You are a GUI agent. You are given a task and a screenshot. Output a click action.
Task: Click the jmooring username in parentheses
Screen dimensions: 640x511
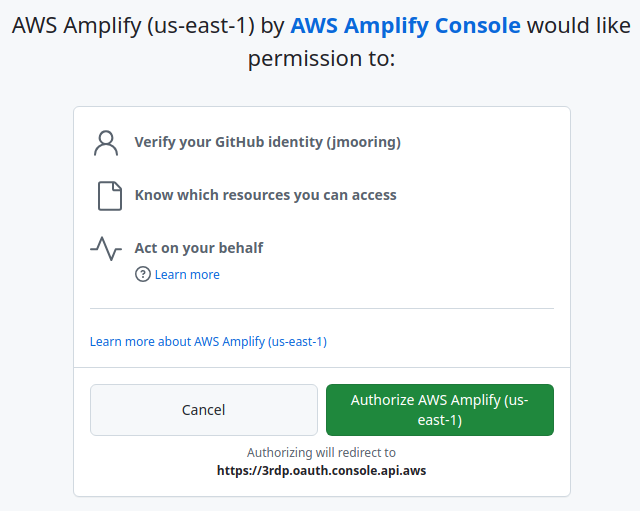coord(363,142)
